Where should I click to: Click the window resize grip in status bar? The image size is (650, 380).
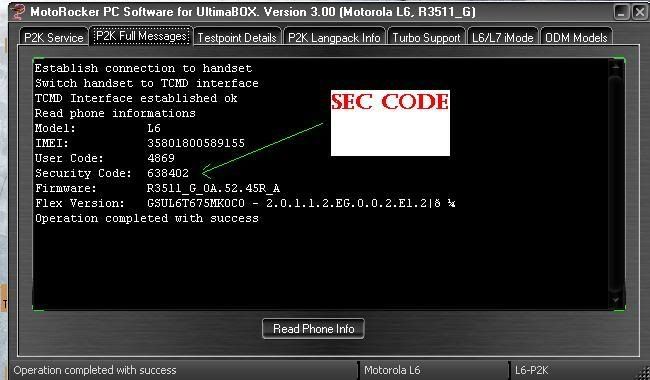[644, 373]
